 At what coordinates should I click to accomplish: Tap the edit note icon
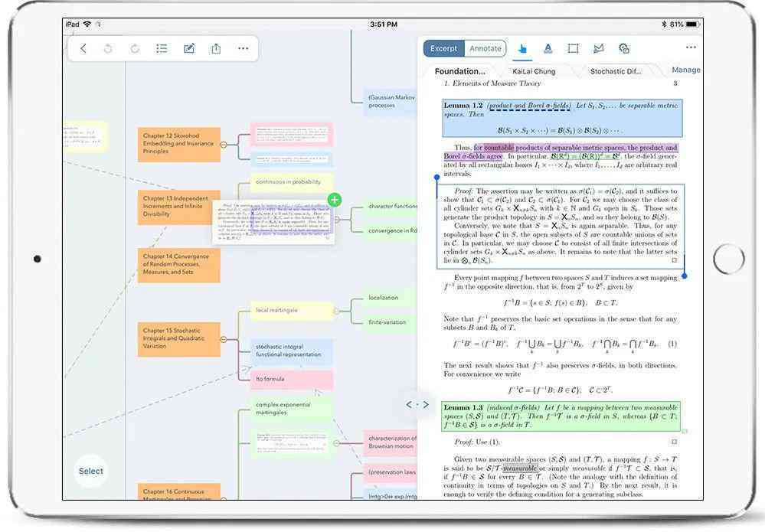pos(189,48)
